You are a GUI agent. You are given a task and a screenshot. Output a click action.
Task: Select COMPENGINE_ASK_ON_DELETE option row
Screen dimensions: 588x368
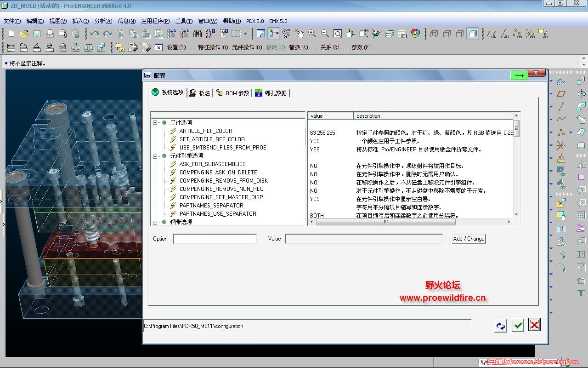tap(218, 172)
